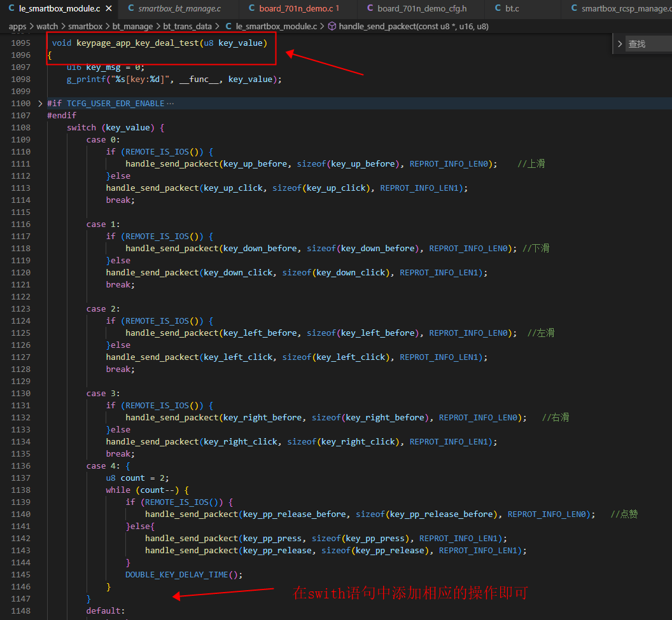Screen dimensions: 672x620
Task: Click the C icon of smartbox_rcsp_manage tab
Action: coord(574,8)
